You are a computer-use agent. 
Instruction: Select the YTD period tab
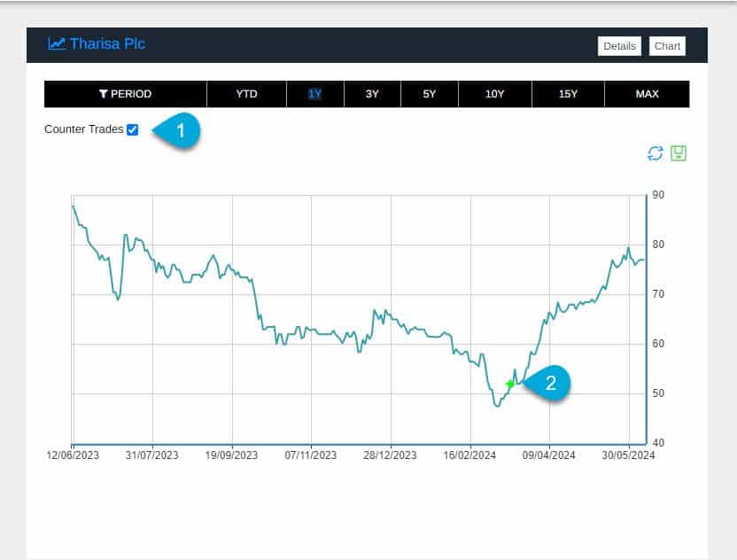(x=246, y=94)
